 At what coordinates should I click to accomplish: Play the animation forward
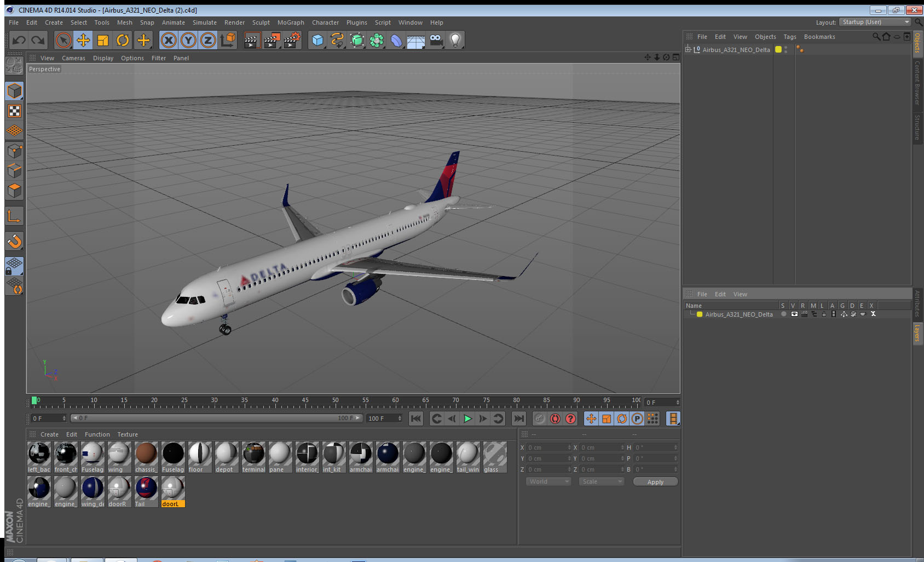[x=467, y=418]
